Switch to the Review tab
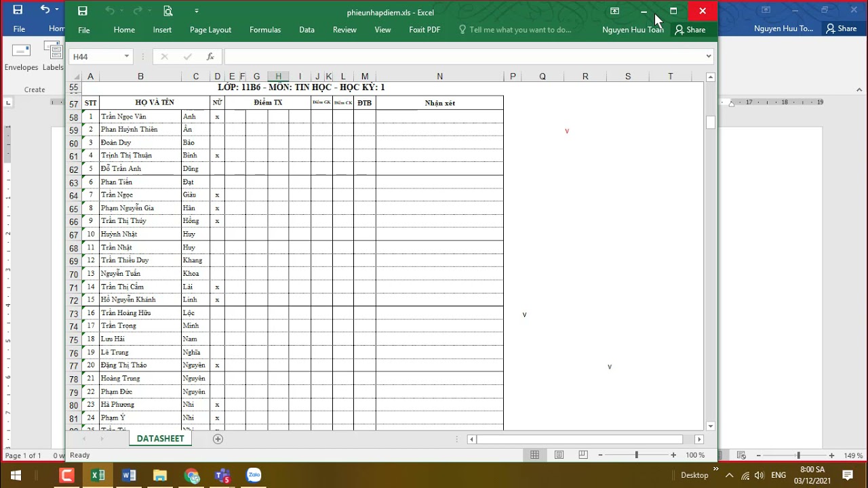The image size is (868, 488). tap(344, 30)
